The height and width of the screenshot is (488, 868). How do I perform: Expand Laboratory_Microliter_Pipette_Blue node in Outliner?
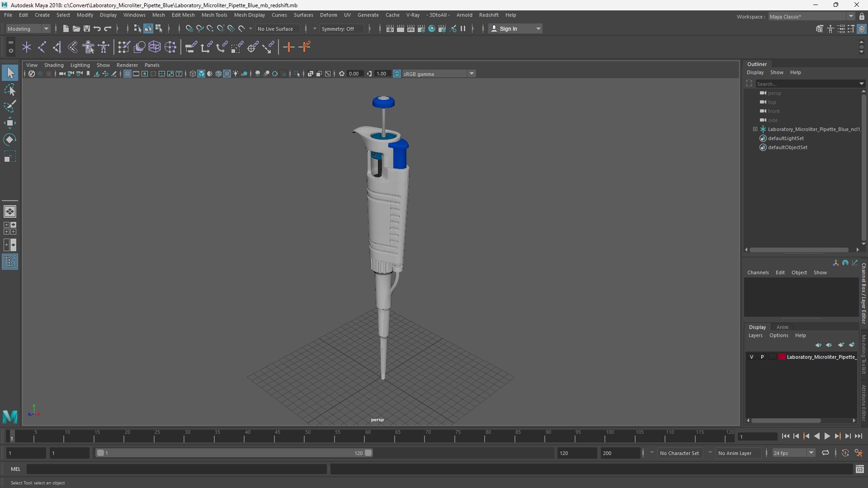[x=755, y=129]
